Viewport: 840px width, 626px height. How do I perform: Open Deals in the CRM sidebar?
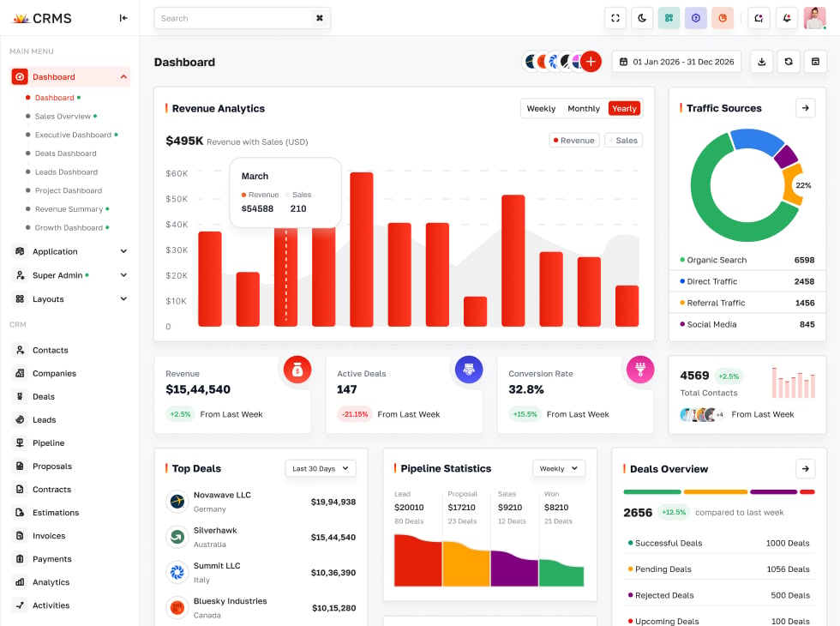coord(44,396)
